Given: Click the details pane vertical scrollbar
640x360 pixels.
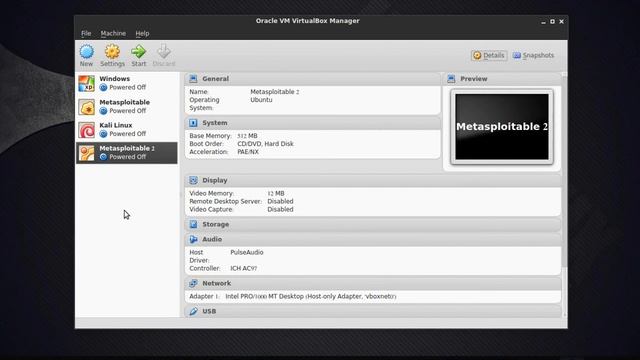Looking at the screenshot, I should click(564, 171).
